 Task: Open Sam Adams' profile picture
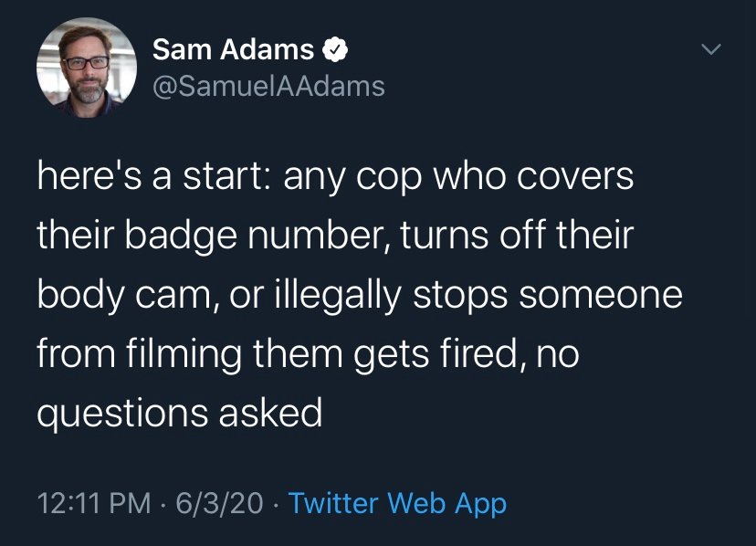tap(87, 68)
